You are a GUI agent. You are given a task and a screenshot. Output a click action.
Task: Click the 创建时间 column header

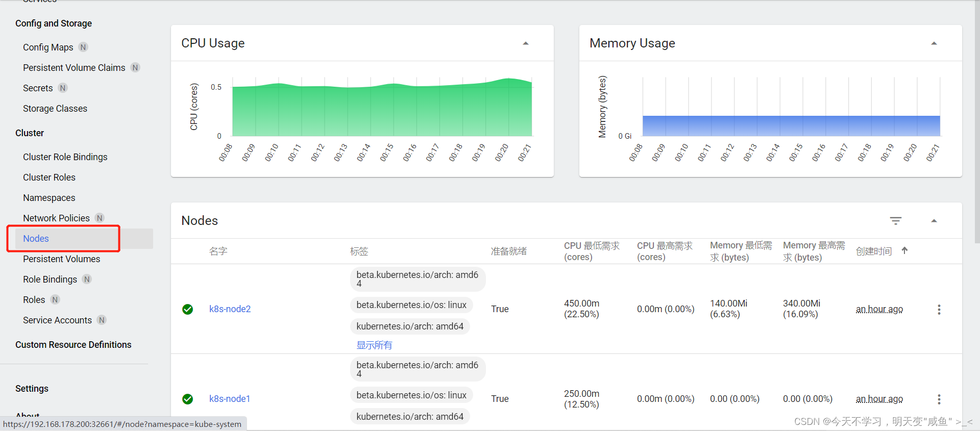pos(874,251)
